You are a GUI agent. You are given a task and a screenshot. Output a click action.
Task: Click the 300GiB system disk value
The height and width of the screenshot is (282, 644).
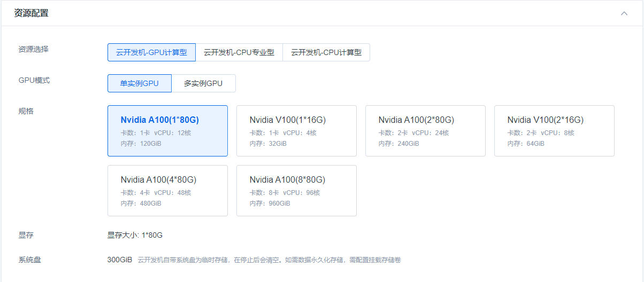pos(120,260)
